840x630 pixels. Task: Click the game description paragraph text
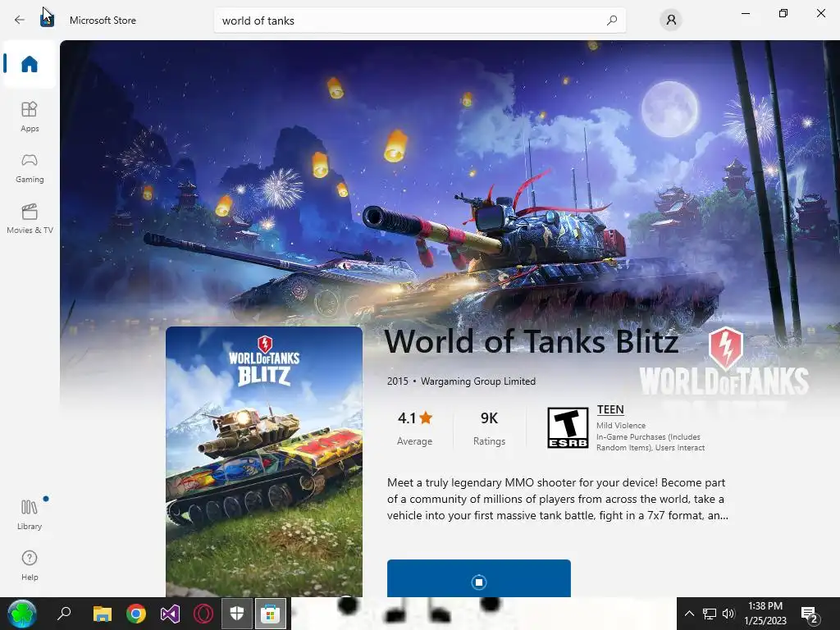click(x=557, y=499)
